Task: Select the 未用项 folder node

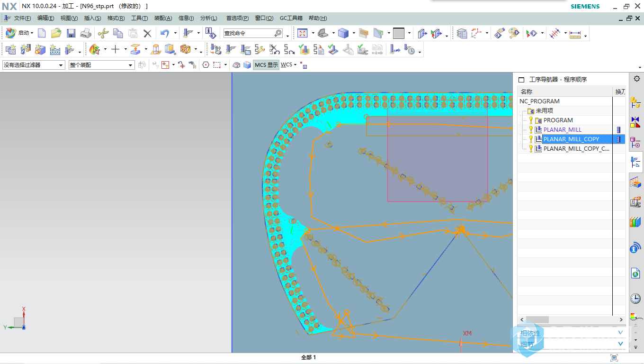Action: [x=545, y=110]
